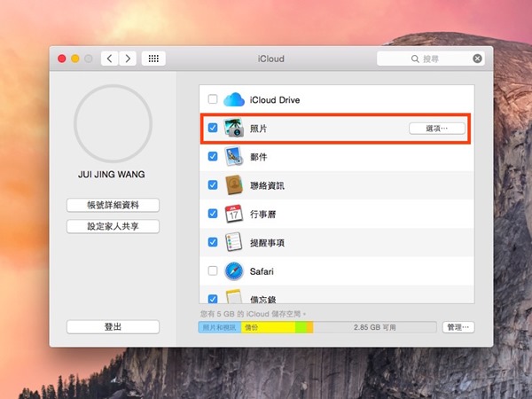Click the 搜尋 search field
Viewport: 532px width, 399px height.
[431, 59]
